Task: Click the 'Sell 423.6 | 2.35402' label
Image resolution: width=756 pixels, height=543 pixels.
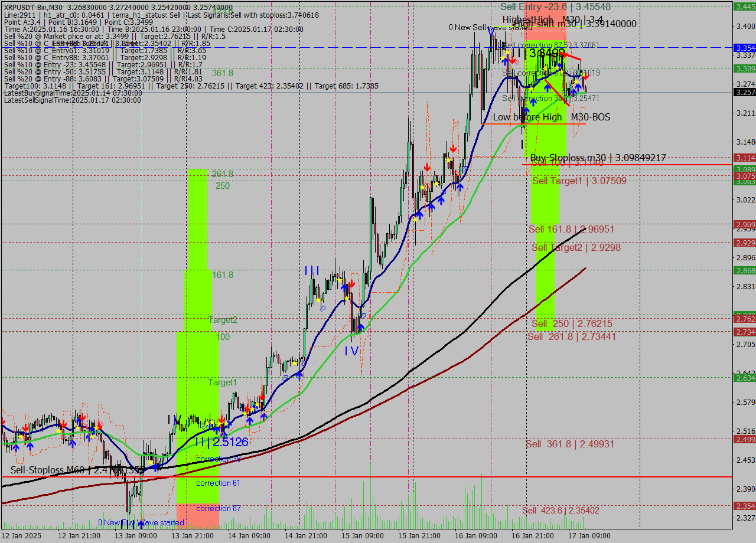Action: pos(561,510)
